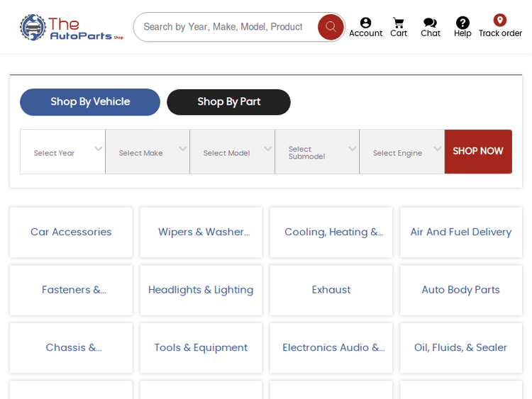Open Oil, Fluids, & Sealer category
This screenshot has height=399, width=532.
click(461, 348)
